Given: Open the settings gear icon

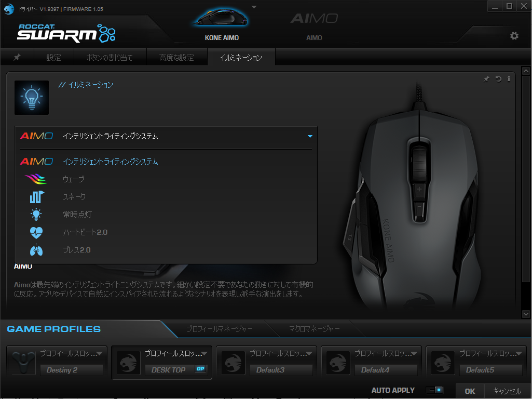Looking at the screenshot, I should (514, 36).
